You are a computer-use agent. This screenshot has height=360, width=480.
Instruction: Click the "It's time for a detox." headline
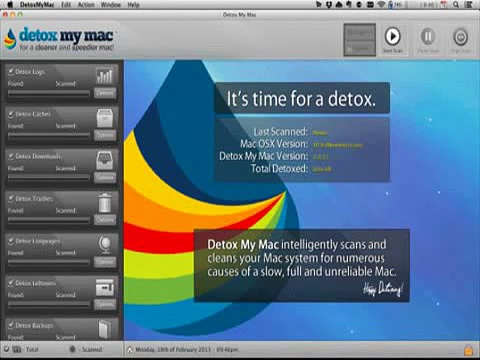point(301,99)
